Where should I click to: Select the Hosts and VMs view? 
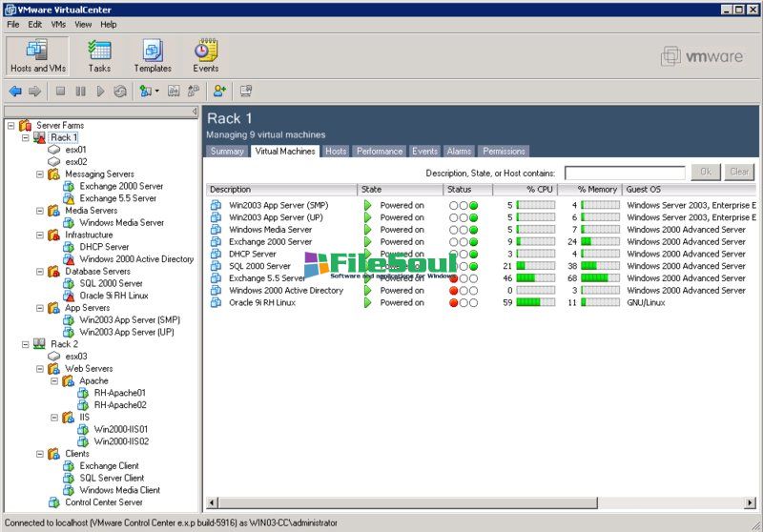coord(36,56)
